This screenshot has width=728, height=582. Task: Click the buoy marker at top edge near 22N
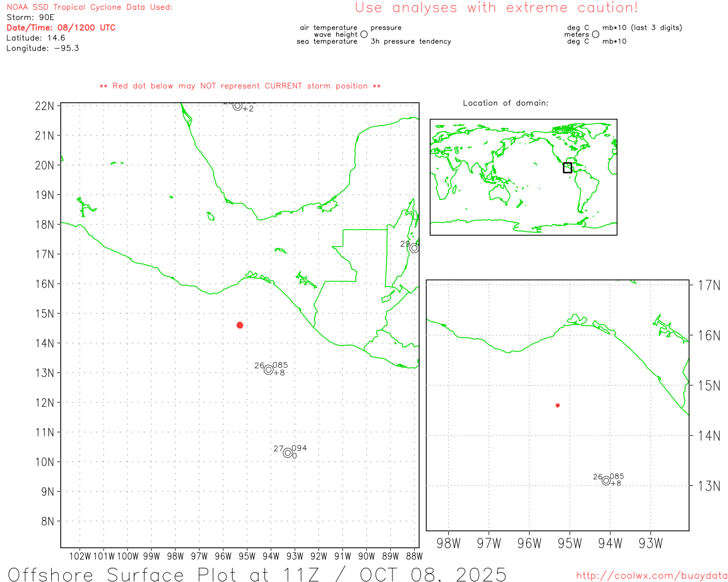click(238, 106)
